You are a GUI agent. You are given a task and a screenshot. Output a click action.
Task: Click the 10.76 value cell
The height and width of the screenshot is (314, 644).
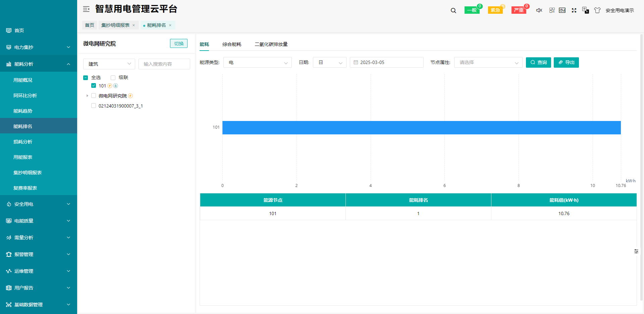(564, 213)
